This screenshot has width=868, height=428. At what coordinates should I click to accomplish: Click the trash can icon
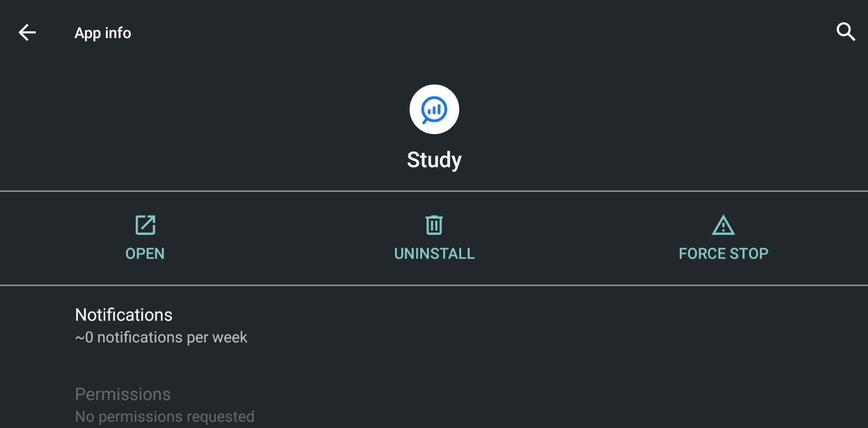(x=434, y=225)
